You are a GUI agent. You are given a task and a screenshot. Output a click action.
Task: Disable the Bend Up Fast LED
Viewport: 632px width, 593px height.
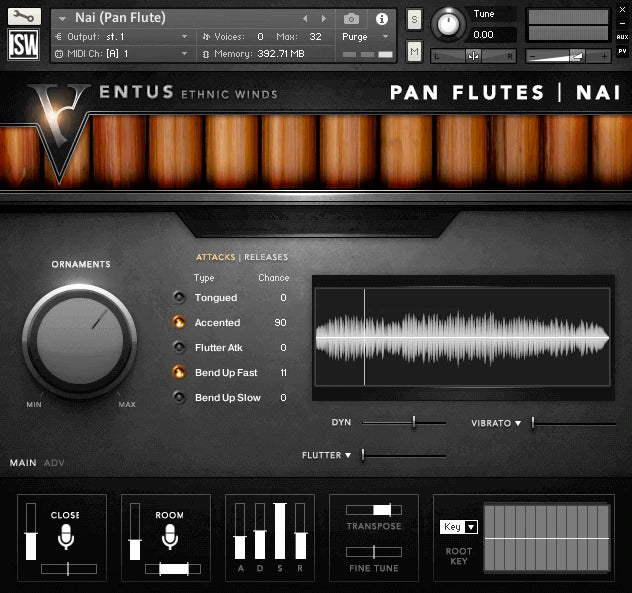(x=179, y=372)
